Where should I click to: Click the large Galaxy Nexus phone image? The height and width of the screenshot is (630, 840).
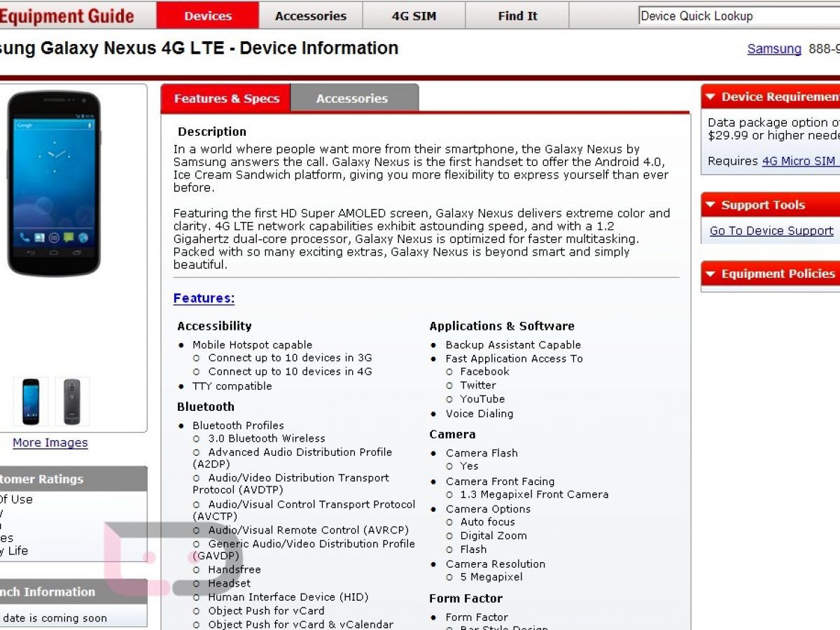click(x=54, y=183)
